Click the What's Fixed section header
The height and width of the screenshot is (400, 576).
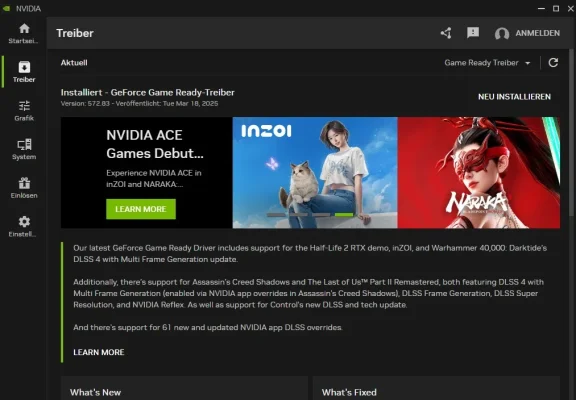349,392
